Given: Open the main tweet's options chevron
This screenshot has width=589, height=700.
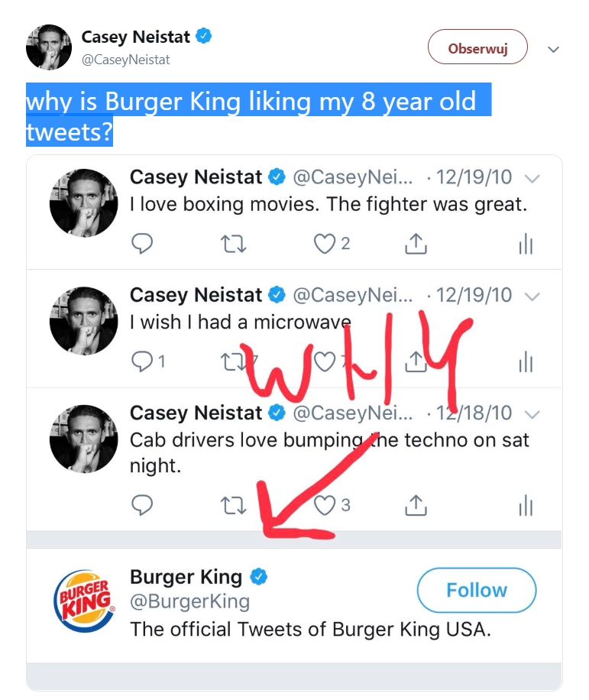Looking at the screenshot, I should (554, 50).
